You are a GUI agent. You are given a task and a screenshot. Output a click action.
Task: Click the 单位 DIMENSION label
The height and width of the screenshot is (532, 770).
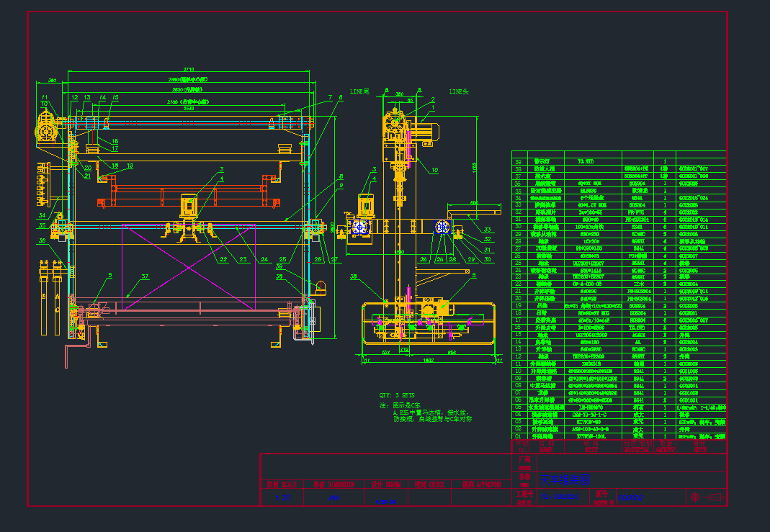(x=333, y=484)
